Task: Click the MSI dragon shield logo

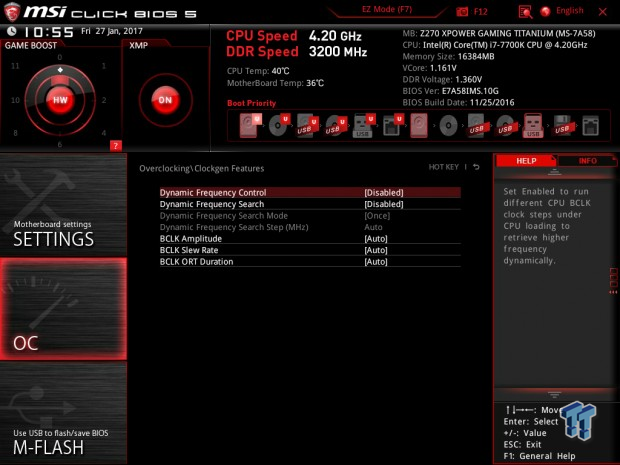Action: (x=12, y=12)
